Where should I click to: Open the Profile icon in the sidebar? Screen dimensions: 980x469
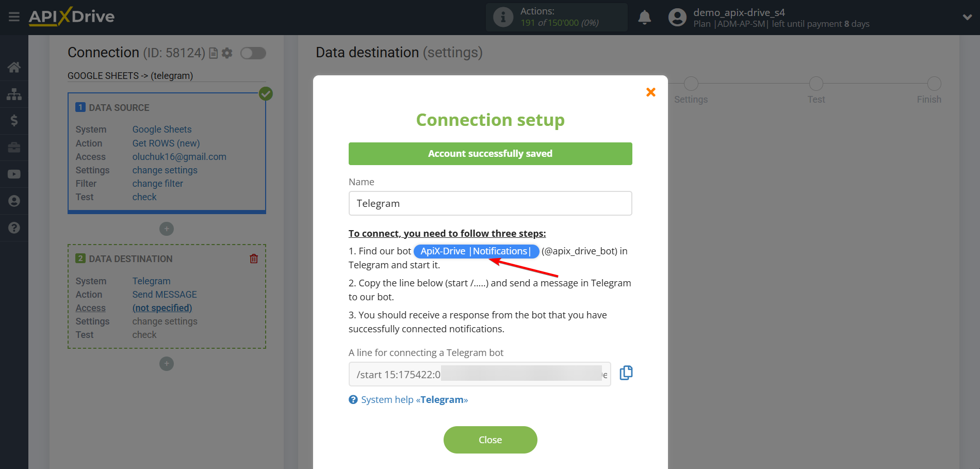14,201
